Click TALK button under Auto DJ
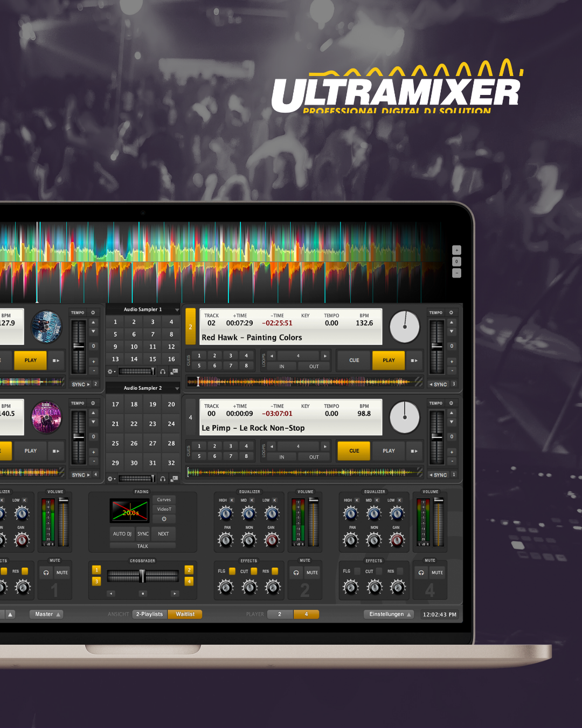 point(143,546)
